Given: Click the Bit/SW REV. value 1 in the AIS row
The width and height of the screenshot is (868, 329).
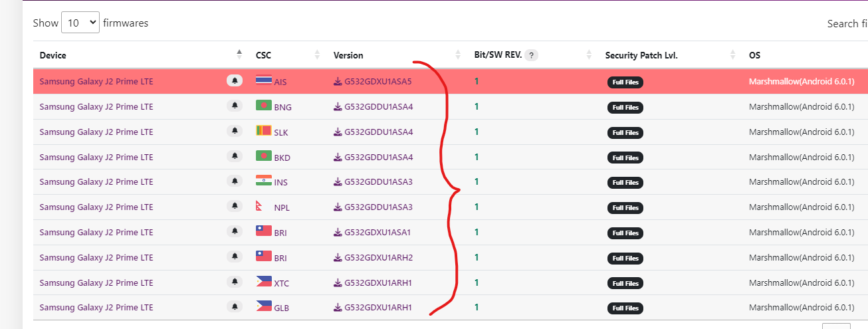Looking at the screenshot, I should point(477,81).
